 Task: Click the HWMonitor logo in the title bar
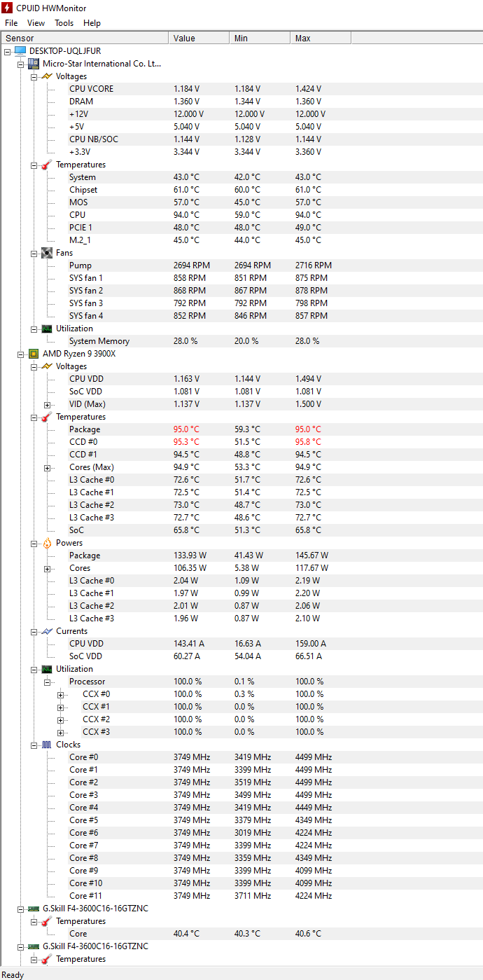point(6,8)
